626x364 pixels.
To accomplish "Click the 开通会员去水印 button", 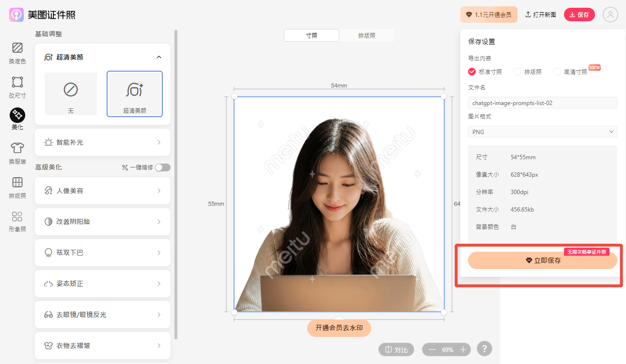I will point(339,328).
